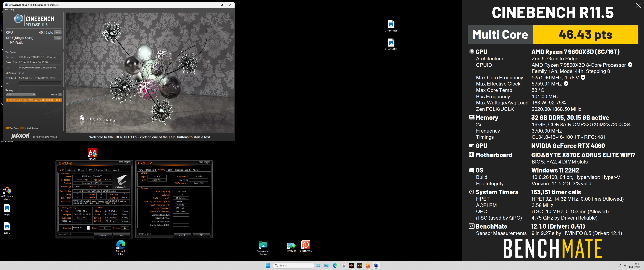The image size is (644, 270).
Task: Click the SHUTDOWN desktop shortcut
Action: point(306,246)
